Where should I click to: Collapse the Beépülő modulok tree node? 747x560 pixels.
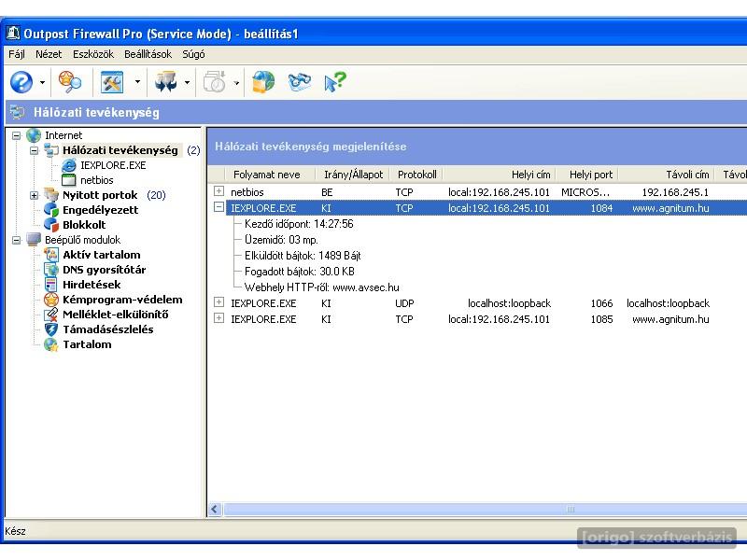point(16,240)
